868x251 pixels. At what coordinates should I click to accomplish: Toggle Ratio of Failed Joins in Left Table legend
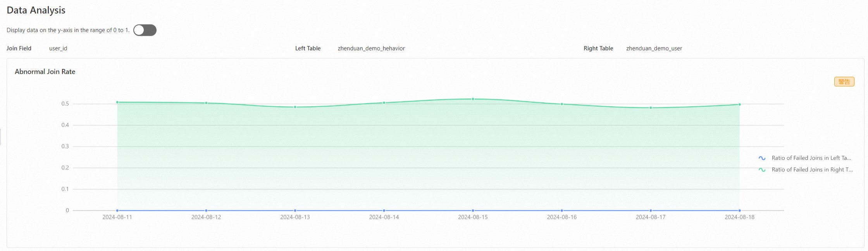coord(805,158)
